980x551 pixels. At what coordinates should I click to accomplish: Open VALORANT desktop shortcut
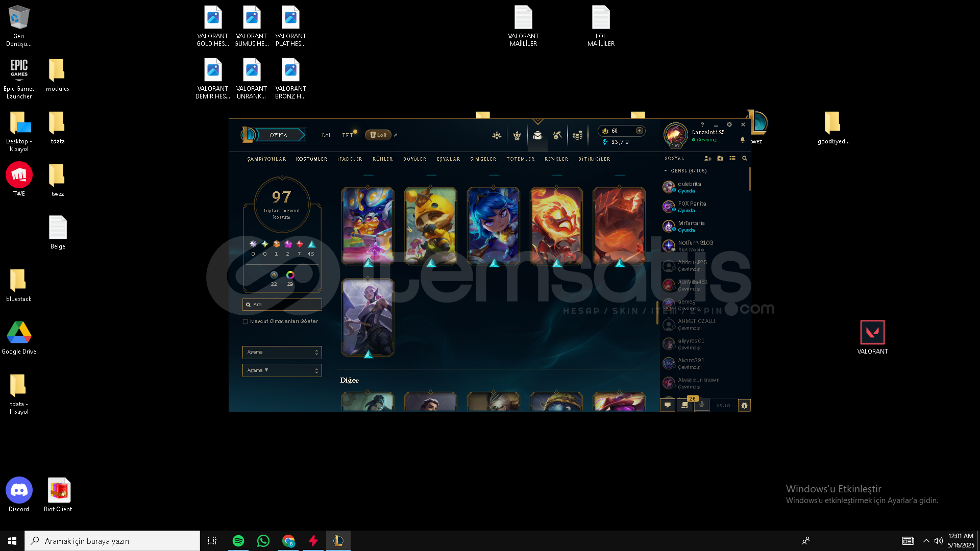point(872,337)
